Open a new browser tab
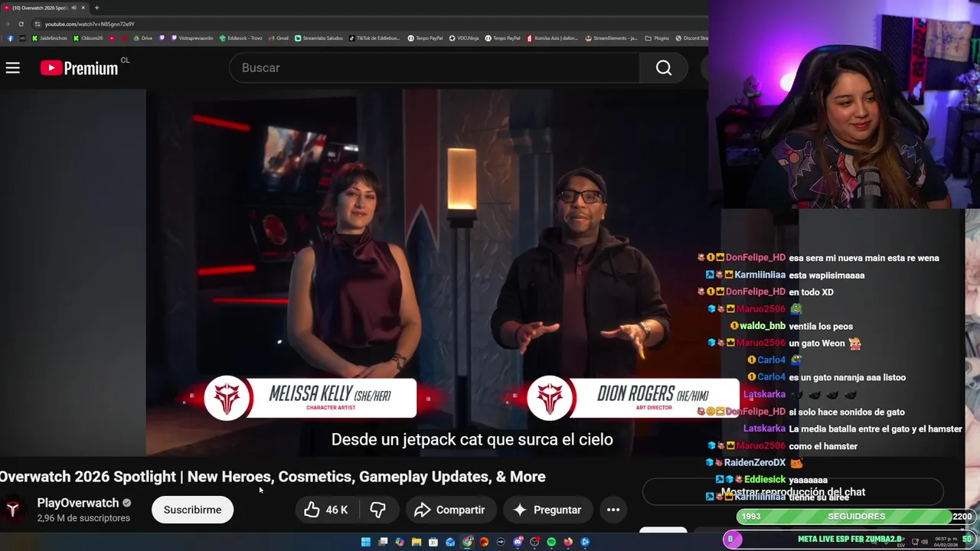 [x=96, y=8]
